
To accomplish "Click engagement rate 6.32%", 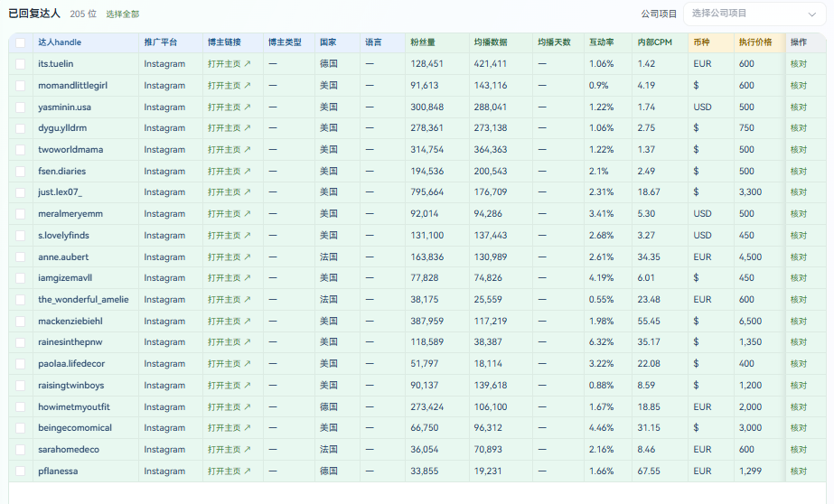I will tap(602, 341).
